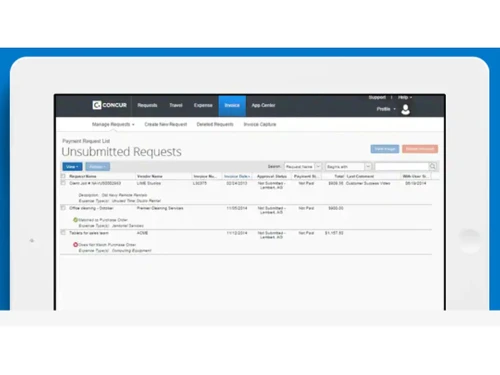Open the Help dropdown menu
The image size is (500, 375).
click(405, 97)
